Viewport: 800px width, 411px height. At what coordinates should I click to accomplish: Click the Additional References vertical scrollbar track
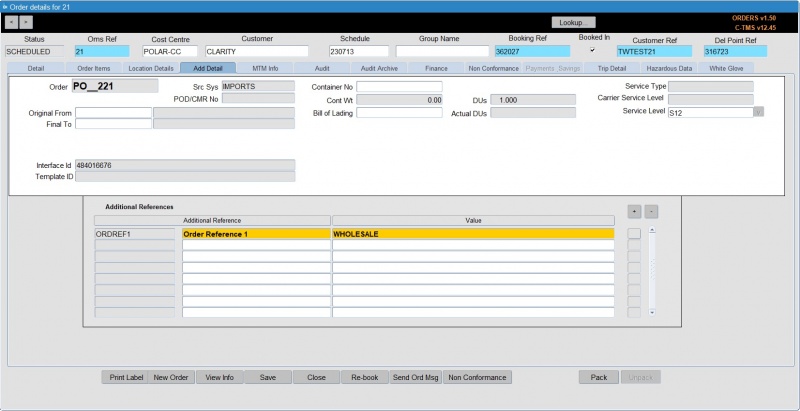click(652, 271)
